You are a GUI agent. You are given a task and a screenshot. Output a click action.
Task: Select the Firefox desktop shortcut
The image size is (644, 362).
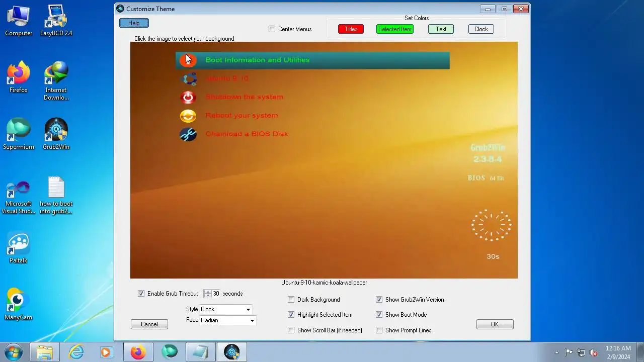(19, 77)
